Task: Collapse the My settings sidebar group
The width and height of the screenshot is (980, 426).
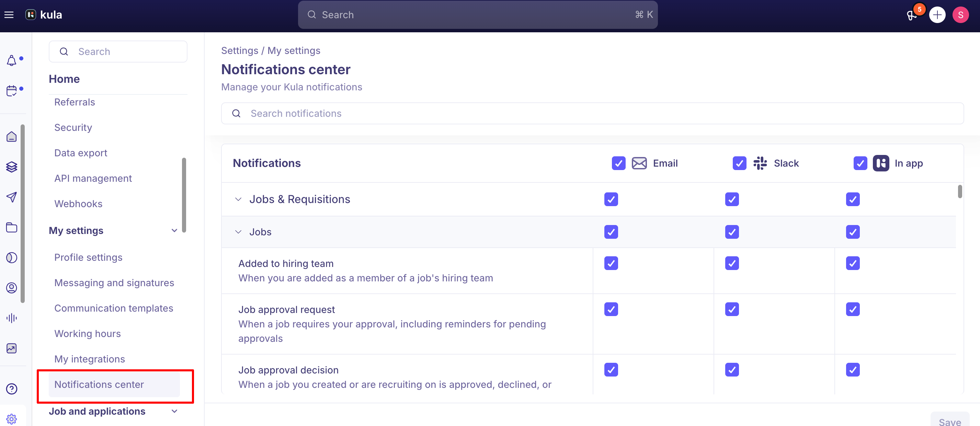Action: (x=174, y=230)
